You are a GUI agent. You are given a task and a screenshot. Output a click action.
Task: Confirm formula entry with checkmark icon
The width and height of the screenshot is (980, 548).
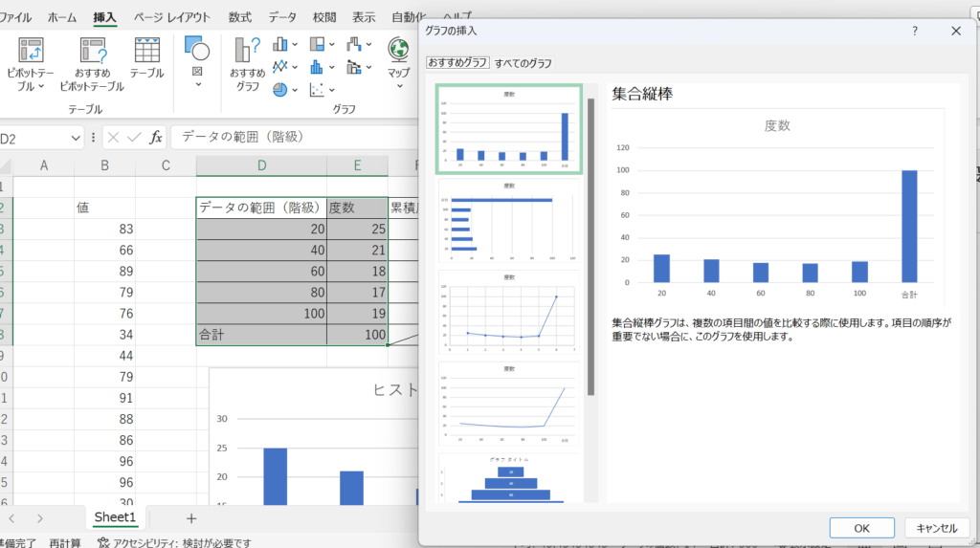[134, 138]
